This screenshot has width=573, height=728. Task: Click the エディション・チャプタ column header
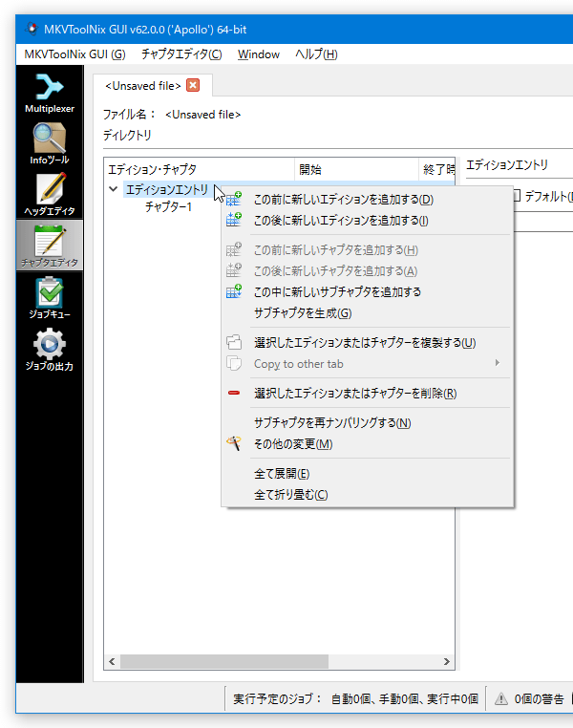(200, 169)
